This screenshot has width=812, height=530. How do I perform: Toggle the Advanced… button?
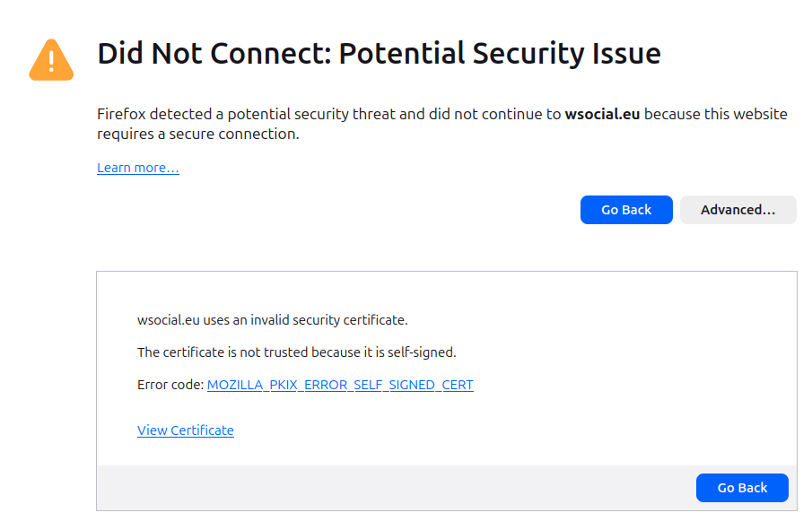738,210
